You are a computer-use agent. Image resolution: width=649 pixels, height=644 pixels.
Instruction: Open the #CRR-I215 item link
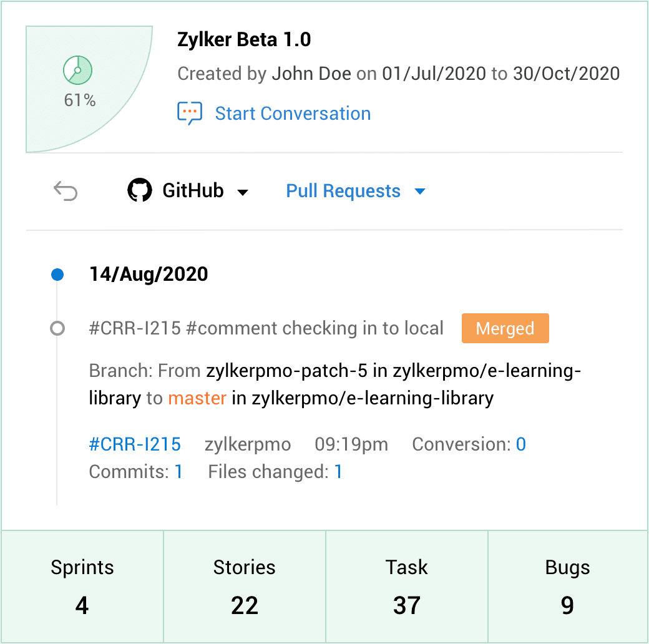click(x=135, y=444)
